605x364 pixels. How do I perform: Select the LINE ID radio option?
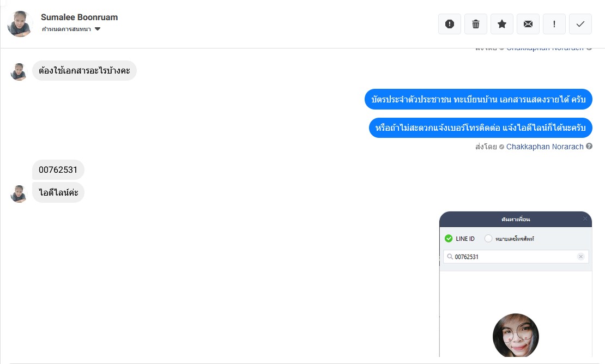click(449, 239)
